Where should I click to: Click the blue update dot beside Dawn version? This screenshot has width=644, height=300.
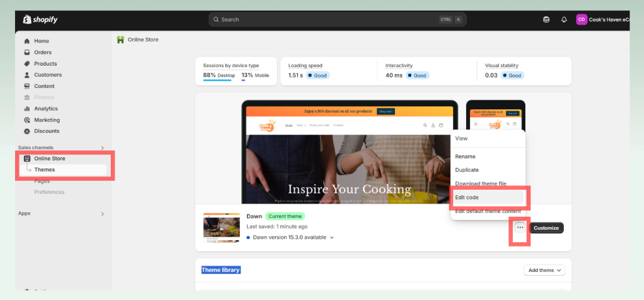tap(248, 238)
